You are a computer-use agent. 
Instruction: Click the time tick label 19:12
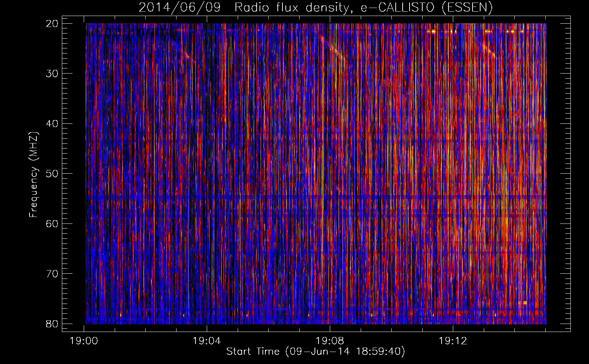pos(453,341)
